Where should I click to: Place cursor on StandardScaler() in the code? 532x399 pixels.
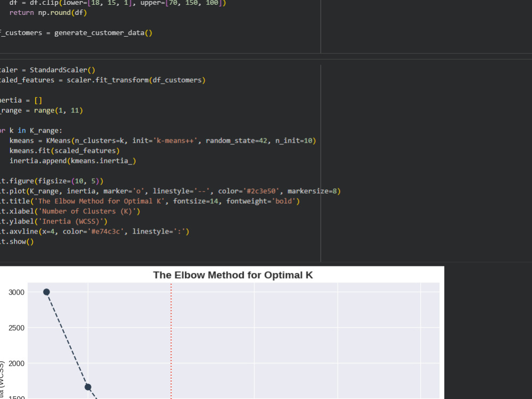pos(62,70)
